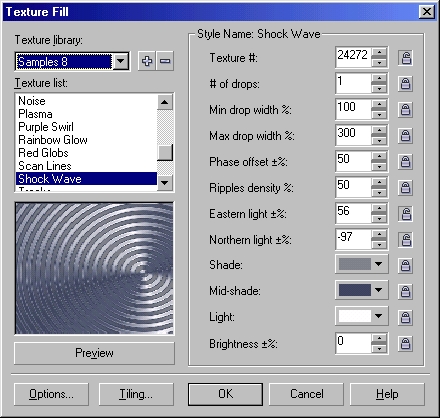
Task: Click the Preview button
Action: 94,353
